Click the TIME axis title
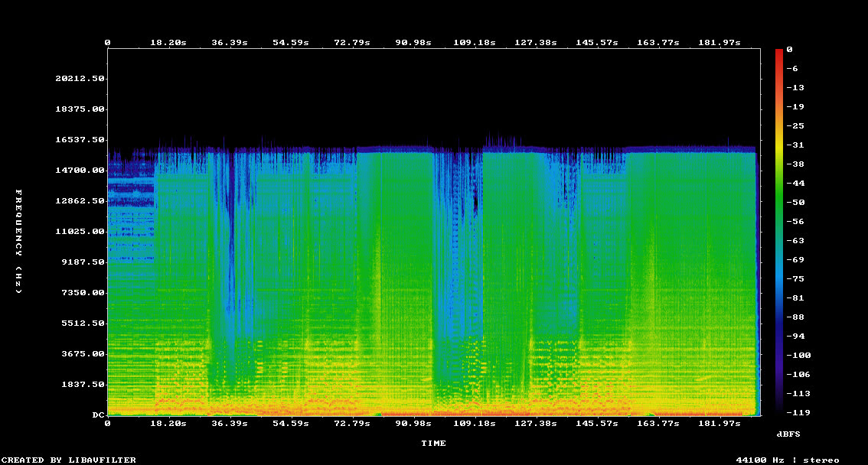 433,443
